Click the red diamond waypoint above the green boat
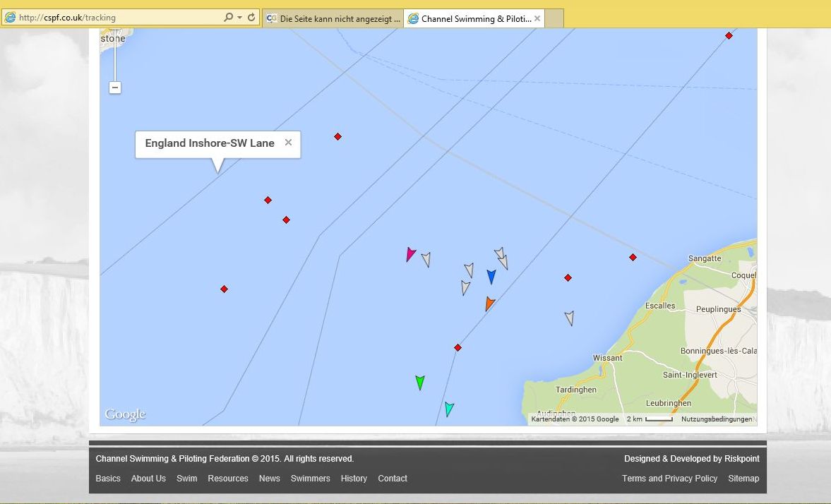The image size is (831, 504). tap(458, 348)
